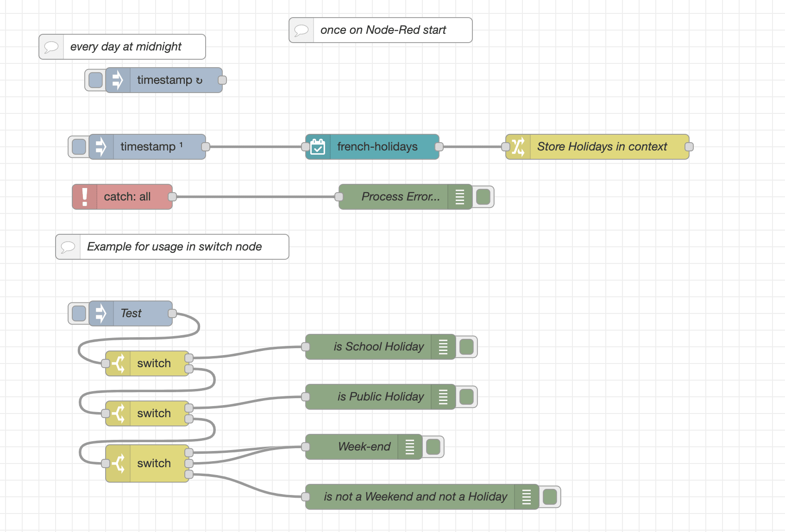Toggle debug output on is School Holiday node
This screenshot has height=532, width=785.
pos(466,346)
